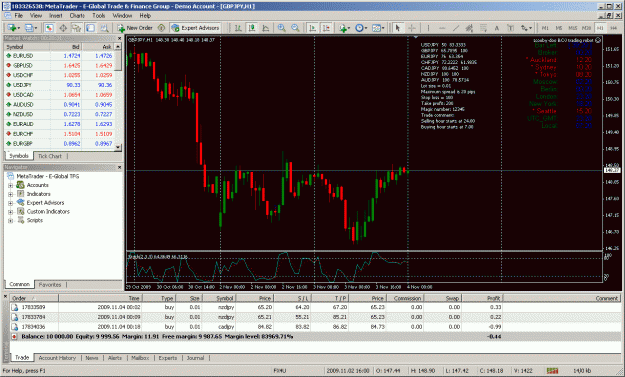Select the vertical line drawing tool

[x=428, y=28]
